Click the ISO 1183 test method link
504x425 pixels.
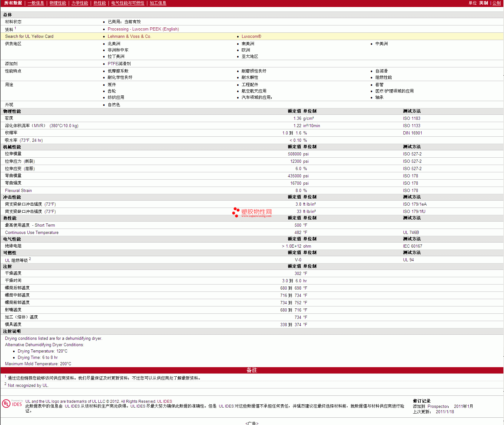(x=411, y=119)
